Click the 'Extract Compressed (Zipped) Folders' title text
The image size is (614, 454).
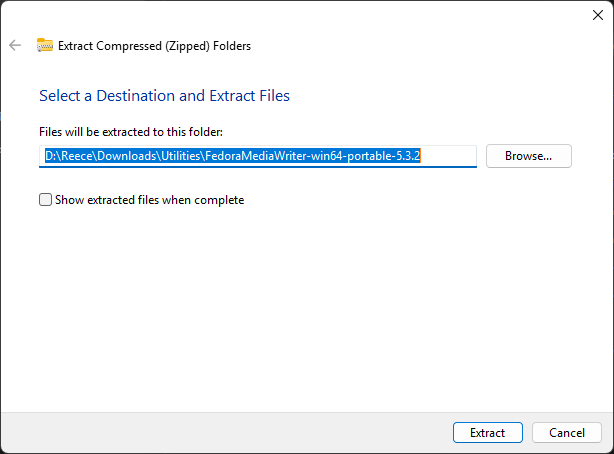[x=154, y=46]
